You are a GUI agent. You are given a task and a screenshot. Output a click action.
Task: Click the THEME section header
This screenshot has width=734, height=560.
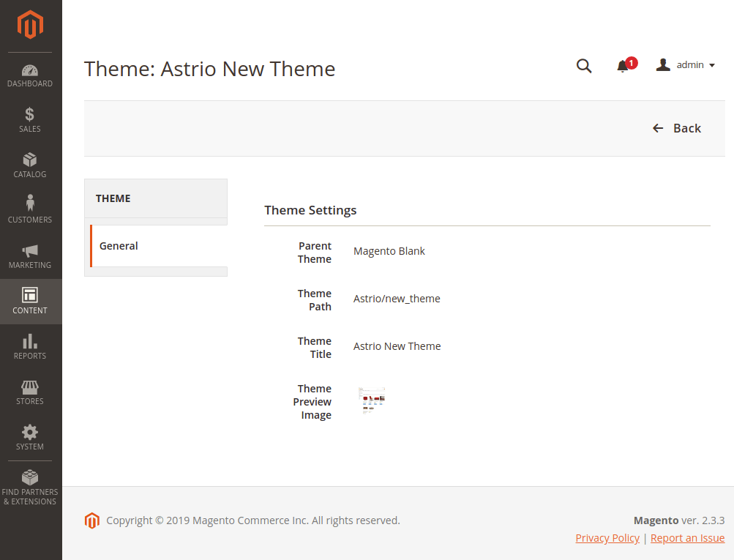(113, 198)
